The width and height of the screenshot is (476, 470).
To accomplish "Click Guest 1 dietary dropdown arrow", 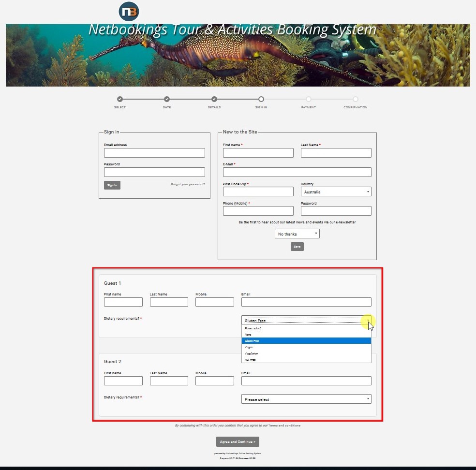I will pos(368,321).
